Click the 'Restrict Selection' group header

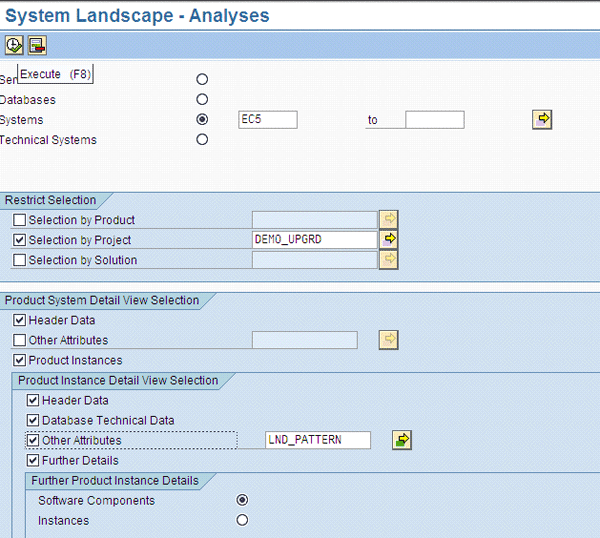50,200
